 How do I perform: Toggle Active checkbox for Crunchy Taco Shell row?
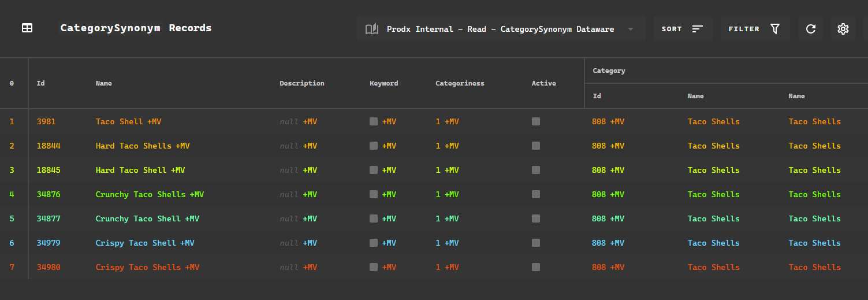click(536, 218)
